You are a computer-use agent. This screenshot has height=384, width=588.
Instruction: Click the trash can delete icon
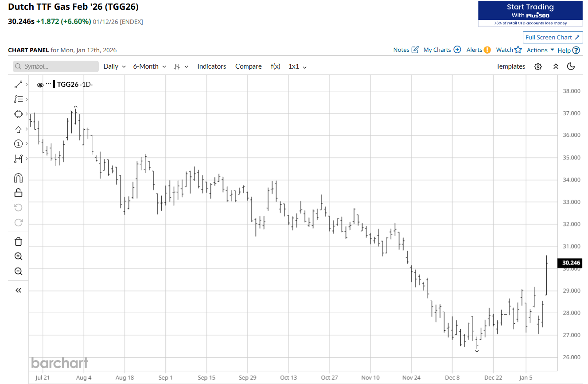18,241
